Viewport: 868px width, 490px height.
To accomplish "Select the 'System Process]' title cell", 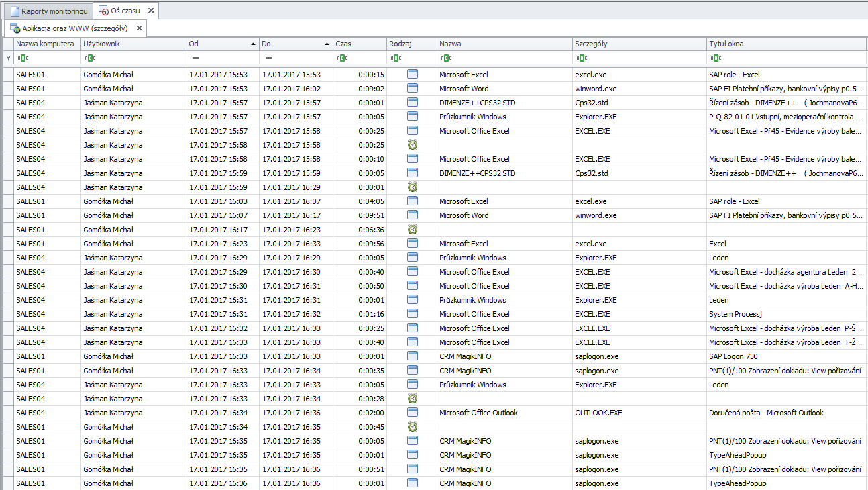I will coord(787,314).
